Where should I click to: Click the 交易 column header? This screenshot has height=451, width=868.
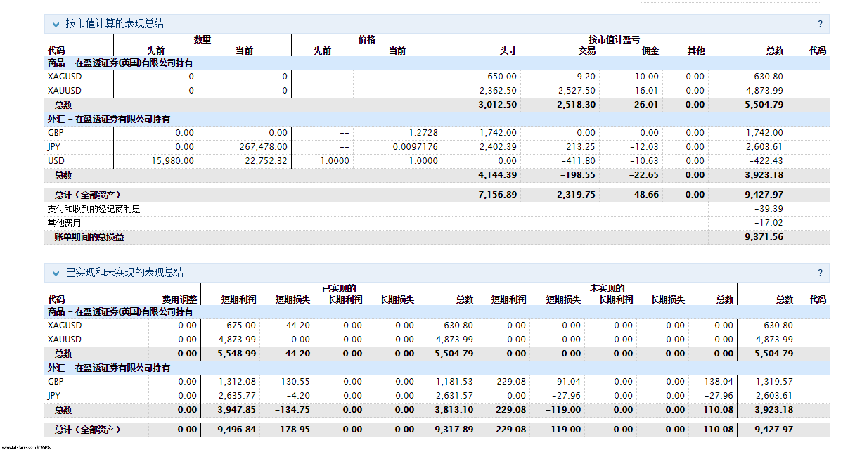(587, 51)
